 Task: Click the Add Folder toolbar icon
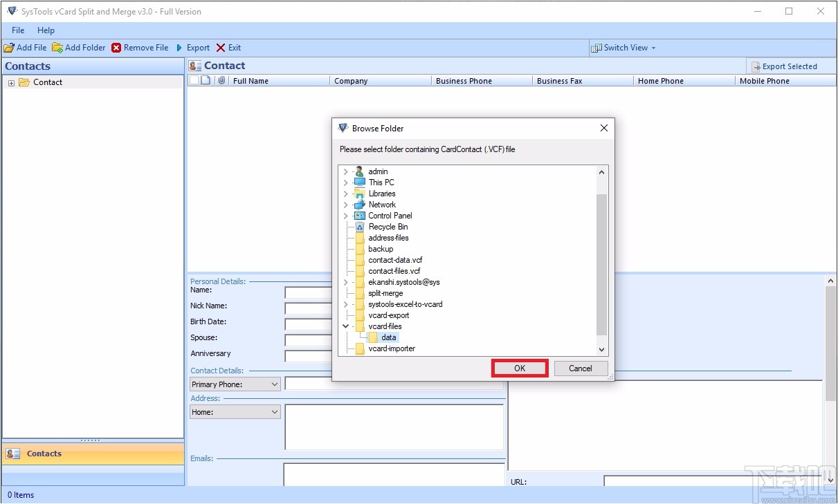pyautogui.click(x=56, y=48)
